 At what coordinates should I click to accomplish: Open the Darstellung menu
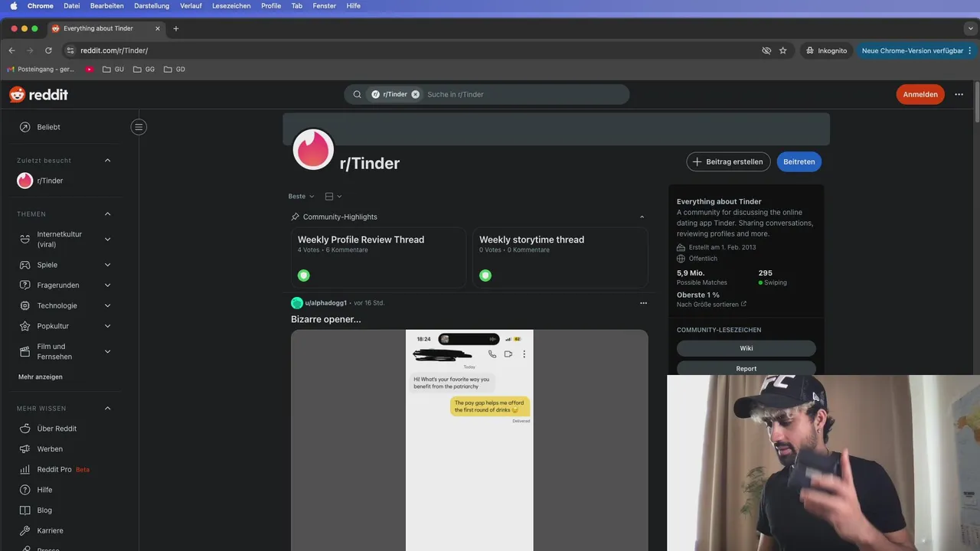click(152, 5)
